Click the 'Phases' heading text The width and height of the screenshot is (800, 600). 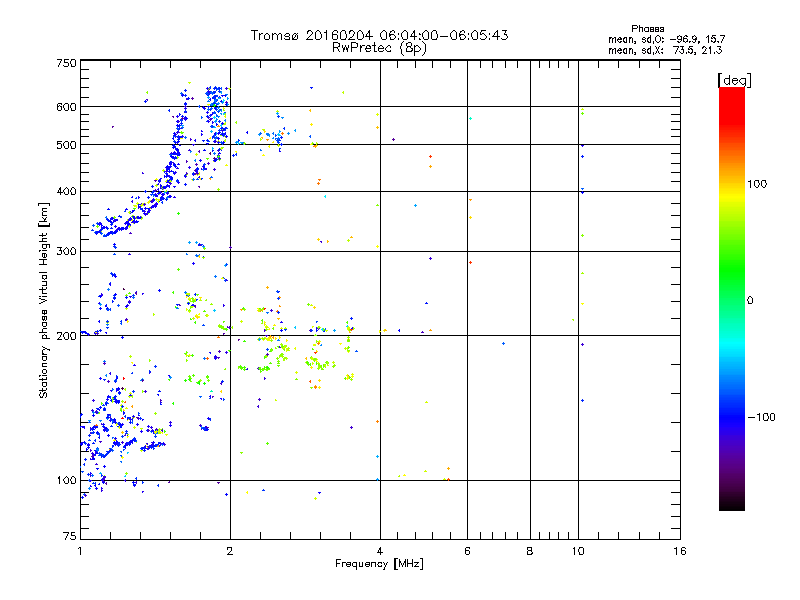(x=647, y=29)
